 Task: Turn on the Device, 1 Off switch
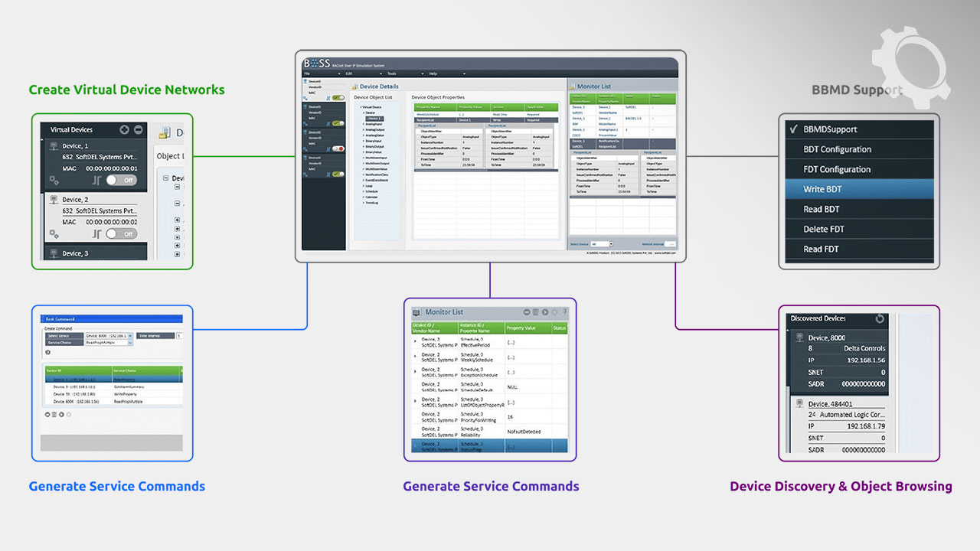point(121,180)
